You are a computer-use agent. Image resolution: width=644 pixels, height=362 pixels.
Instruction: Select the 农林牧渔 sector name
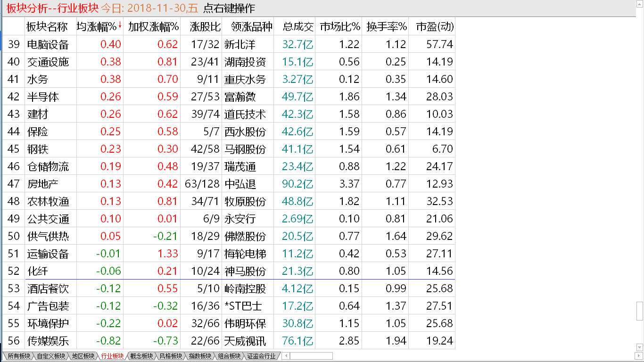(x=48, y=201)
